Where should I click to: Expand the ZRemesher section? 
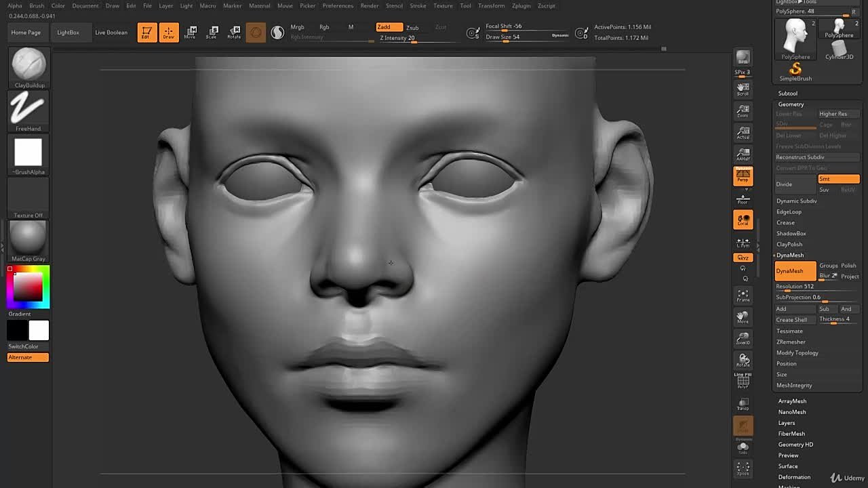(x=791, y=342)
